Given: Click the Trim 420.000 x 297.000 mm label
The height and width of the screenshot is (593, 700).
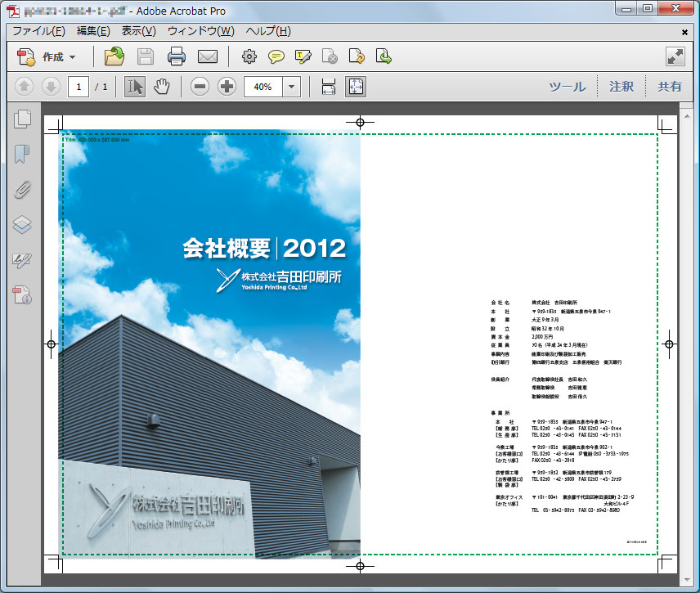Looking at the screenshot, I should (97, 140).
